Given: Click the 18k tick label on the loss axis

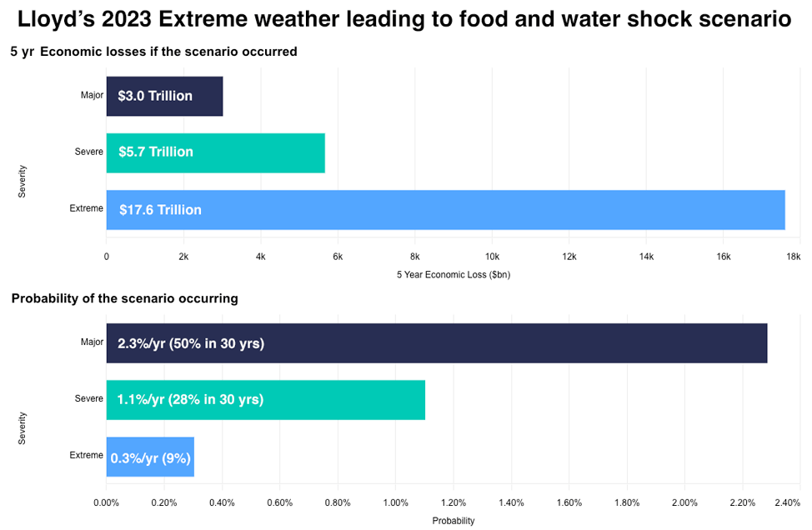Looking at the screenshot, I should (794, 257).
